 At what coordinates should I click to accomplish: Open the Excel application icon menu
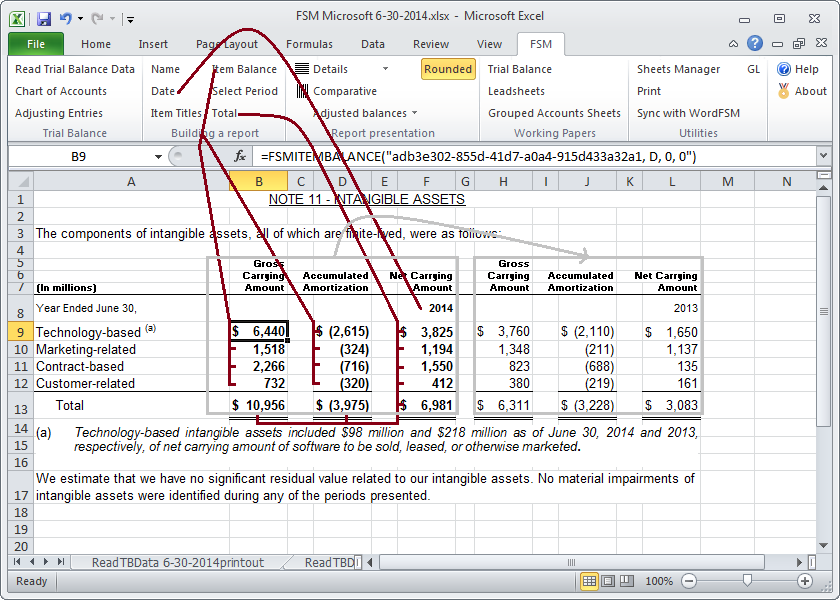[17, 19]
